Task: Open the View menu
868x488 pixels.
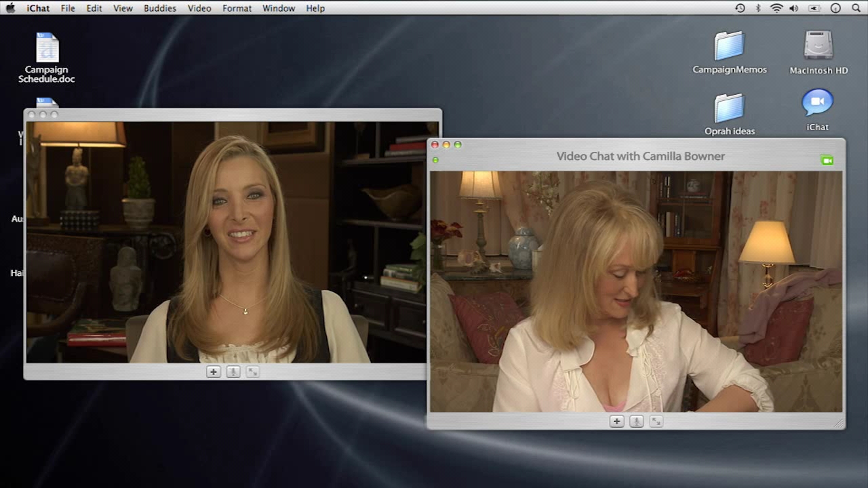Action: pyautogui.click(x=123, y=8)
